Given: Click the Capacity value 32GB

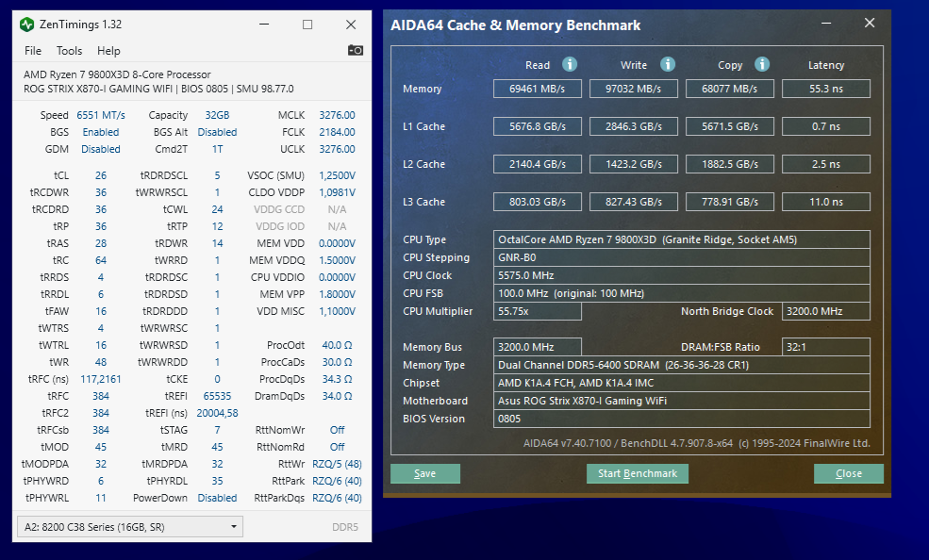Looking at the screenshot, I should [x=218, y=115].
